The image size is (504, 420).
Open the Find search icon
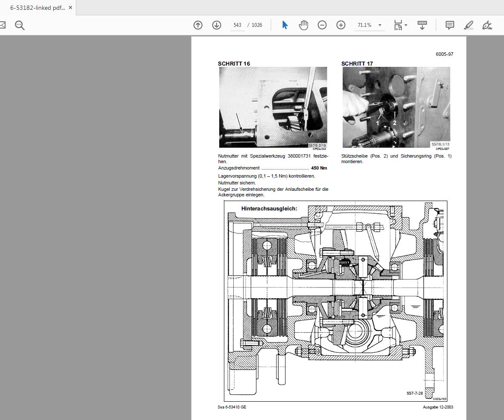(x=20, y=25)
